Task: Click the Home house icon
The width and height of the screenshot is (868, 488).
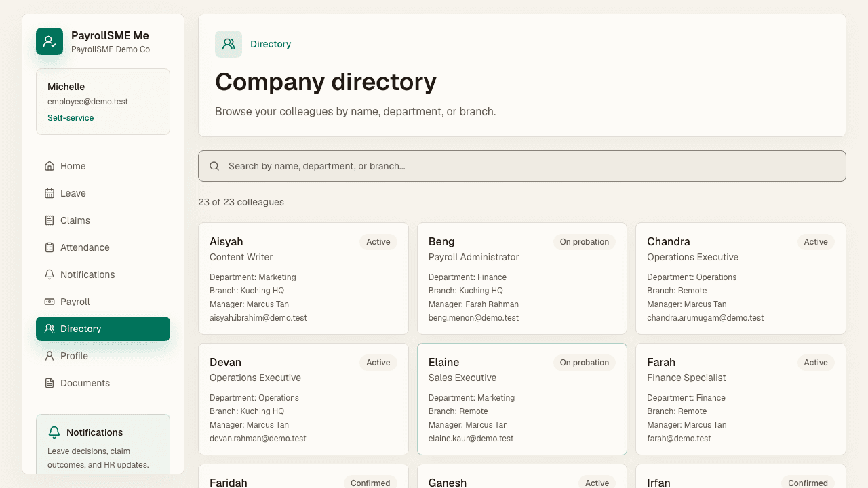Action: click(50, 166)
